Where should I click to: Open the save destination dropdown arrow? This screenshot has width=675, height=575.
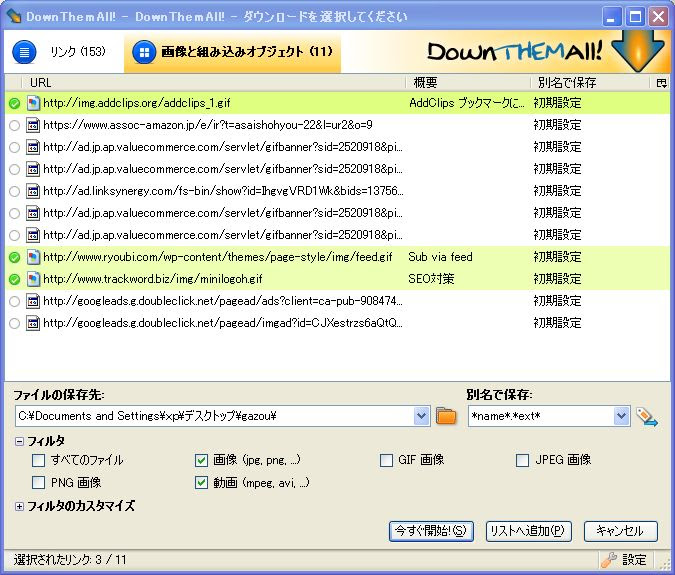(x=421, y=416)
